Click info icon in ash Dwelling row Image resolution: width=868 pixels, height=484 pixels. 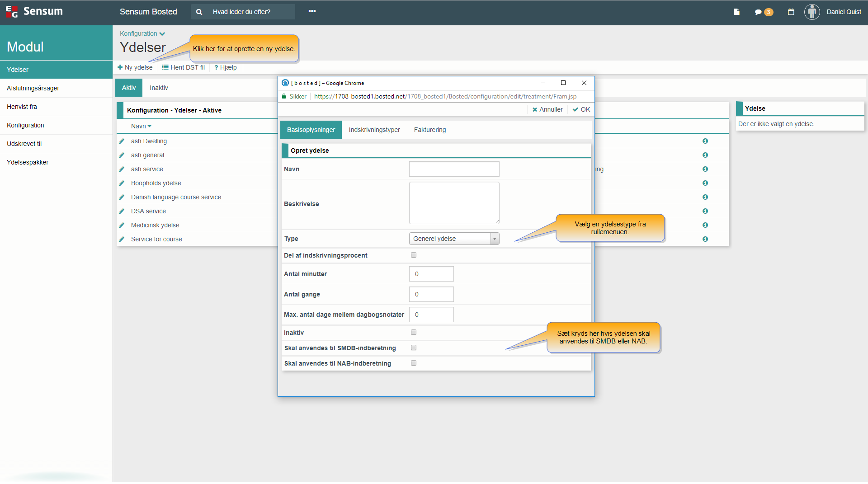coord(705,141)
